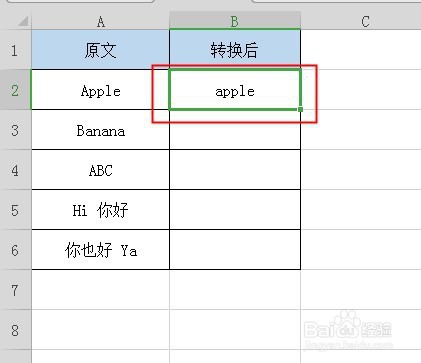This screenshot has width=421, height=363.
Task: Click the fill handle on cell B2
Action: click(x=300, y=109)
